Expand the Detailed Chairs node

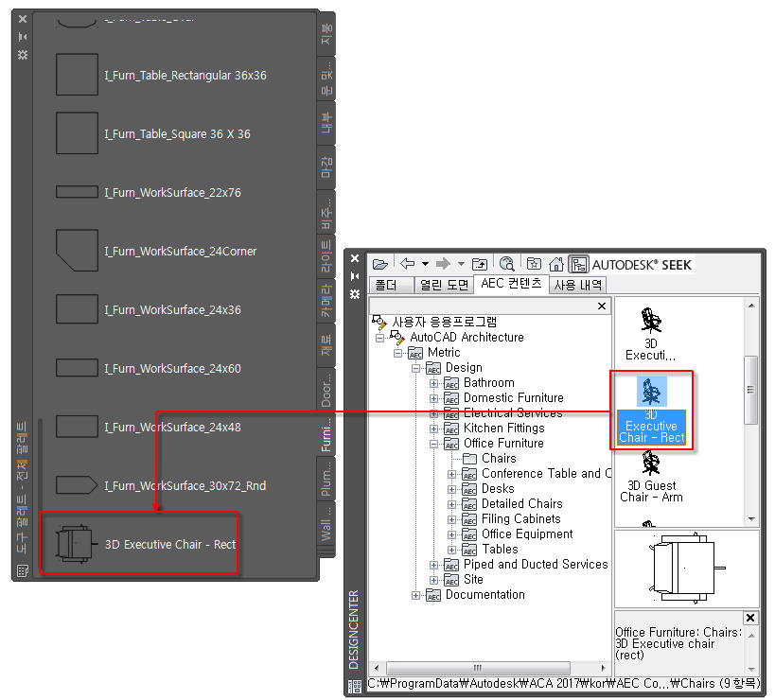point(451,504)
